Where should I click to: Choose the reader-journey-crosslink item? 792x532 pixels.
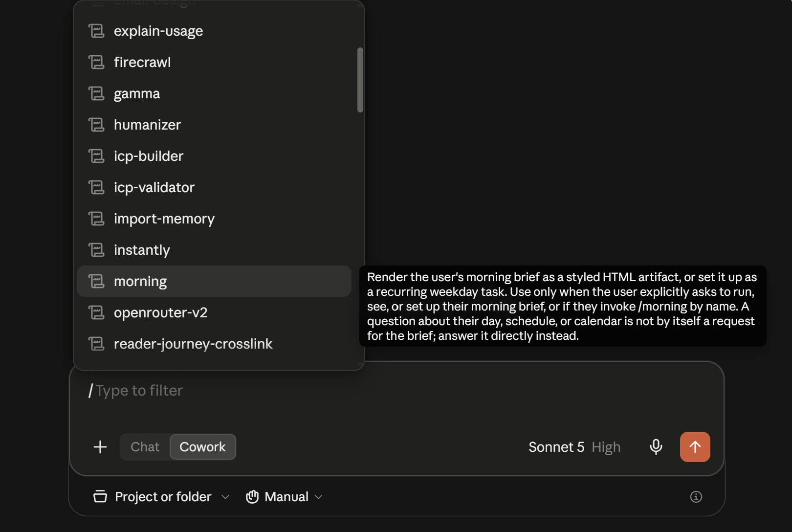[214, 344]
